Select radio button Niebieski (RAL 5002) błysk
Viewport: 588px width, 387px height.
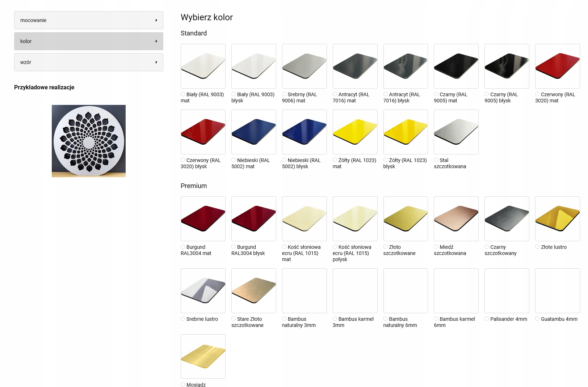coord(284,160)
